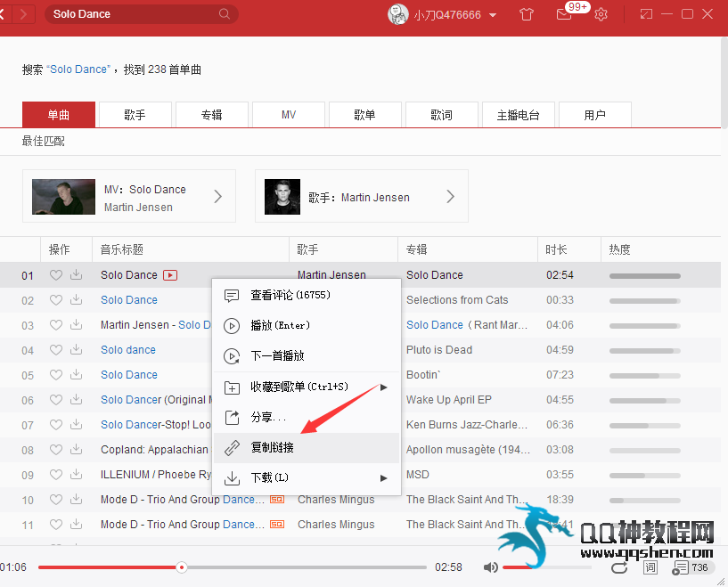This screenshot has height=587, width=728.
Task: Download song 08 Copland Appalachian
Action: 76,449
